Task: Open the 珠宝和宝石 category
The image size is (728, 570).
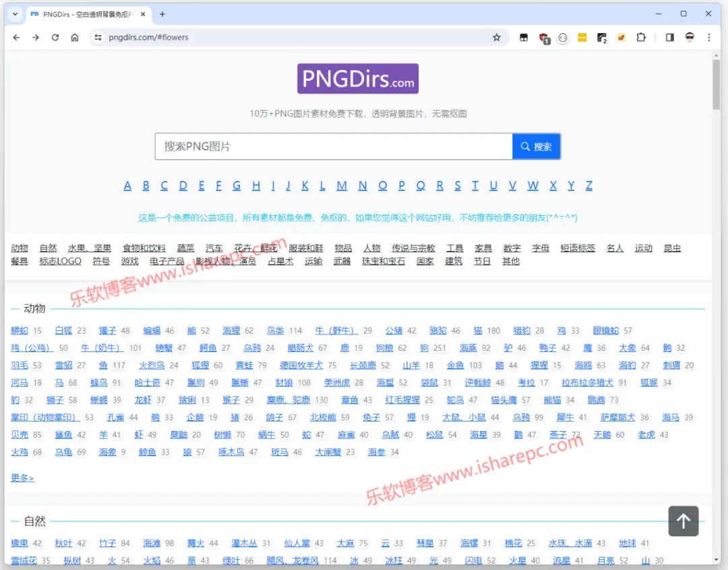Action: (384, 261)
